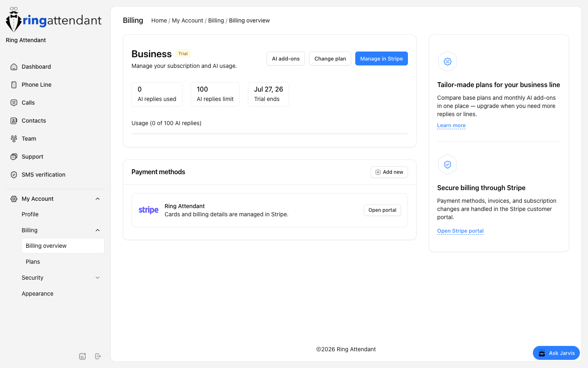Select Billing overview in sidebar
The image size is (588, 368).
click(x=63, y=246)
